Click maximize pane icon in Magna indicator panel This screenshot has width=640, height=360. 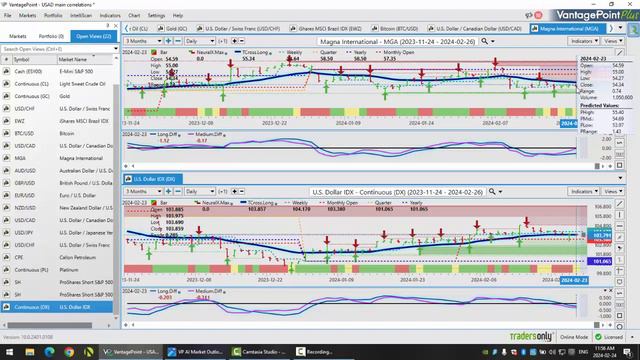click(620, 165)
